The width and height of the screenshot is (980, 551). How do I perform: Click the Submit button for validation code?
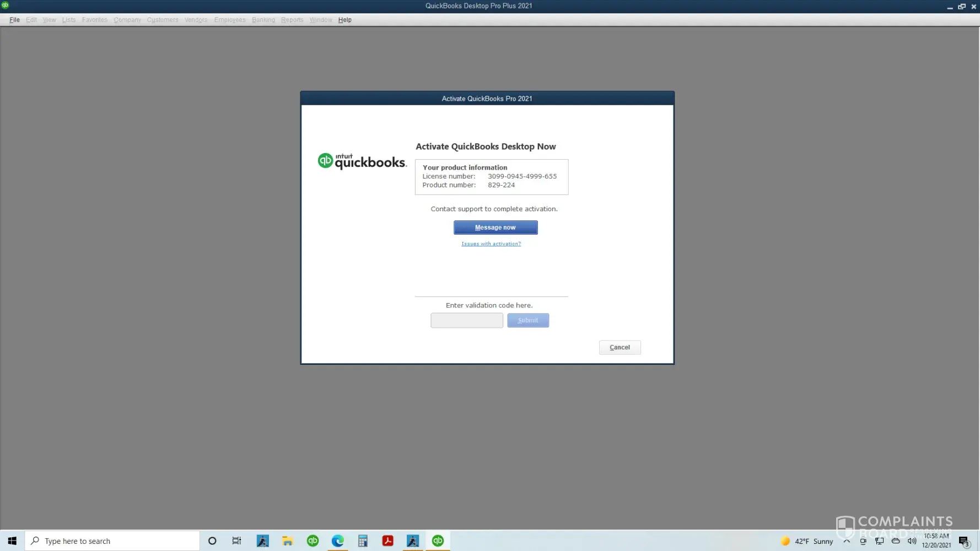coord(528,320)
